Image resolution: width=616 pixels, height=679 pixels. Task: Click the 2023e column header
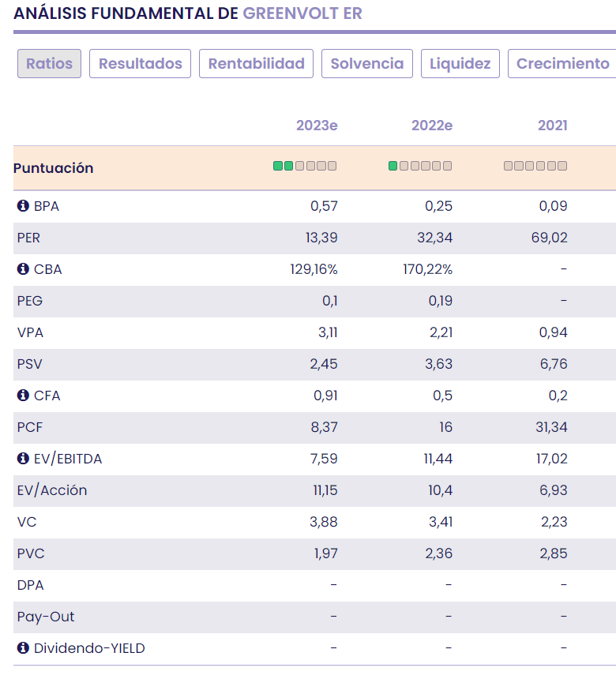pos(317,126)
